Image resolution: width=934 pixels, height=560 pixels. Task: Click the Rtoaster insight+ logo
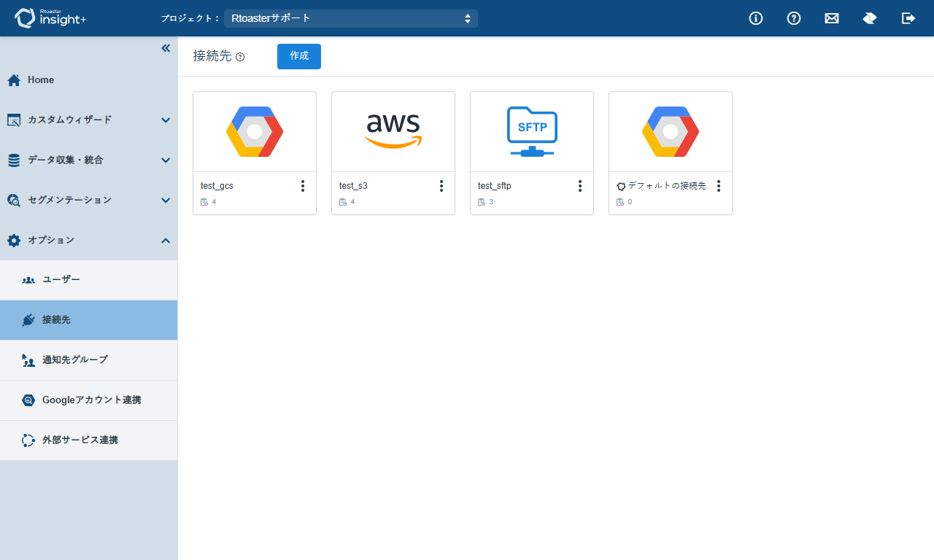(50, 18)
